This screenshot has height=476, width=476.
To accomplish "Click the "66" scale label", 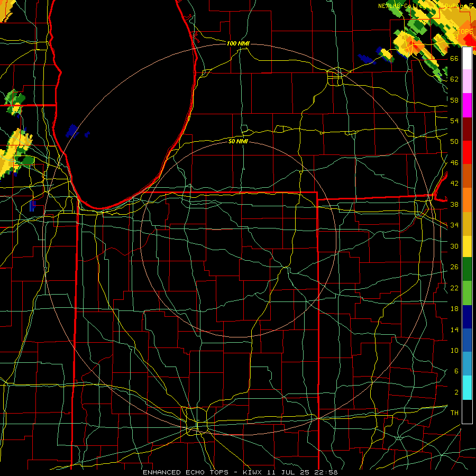I will click(x=454, y=58).
